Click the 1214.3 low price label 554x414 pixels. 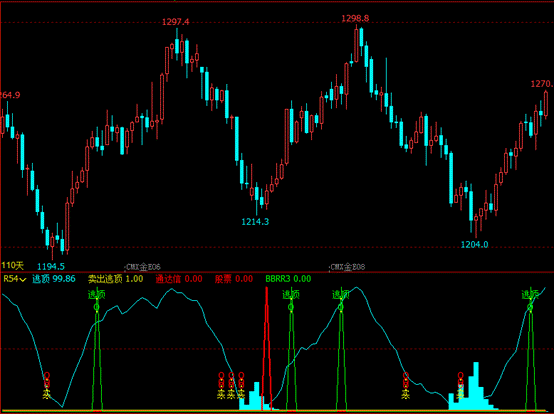click(x=255, y=222)
